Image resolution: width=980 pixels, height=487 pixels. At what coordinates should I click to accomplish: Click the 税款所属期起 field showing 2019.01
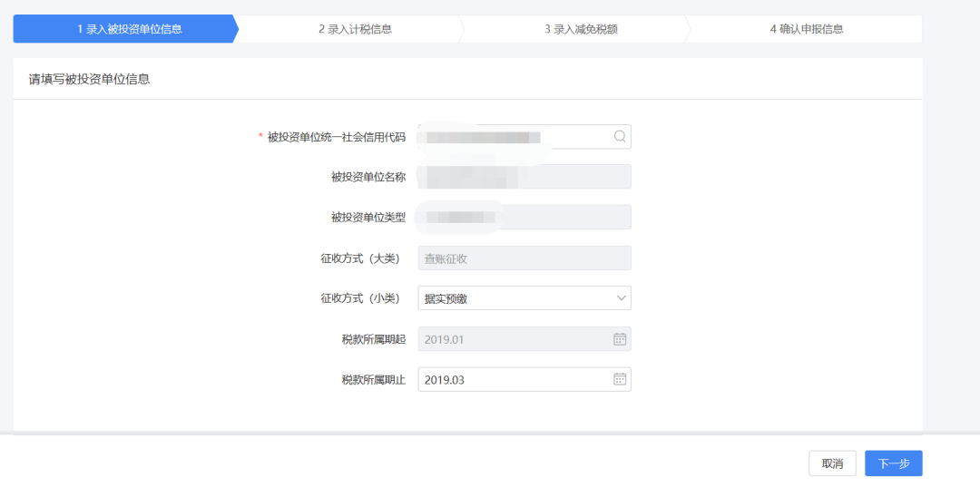coord(524,339)
